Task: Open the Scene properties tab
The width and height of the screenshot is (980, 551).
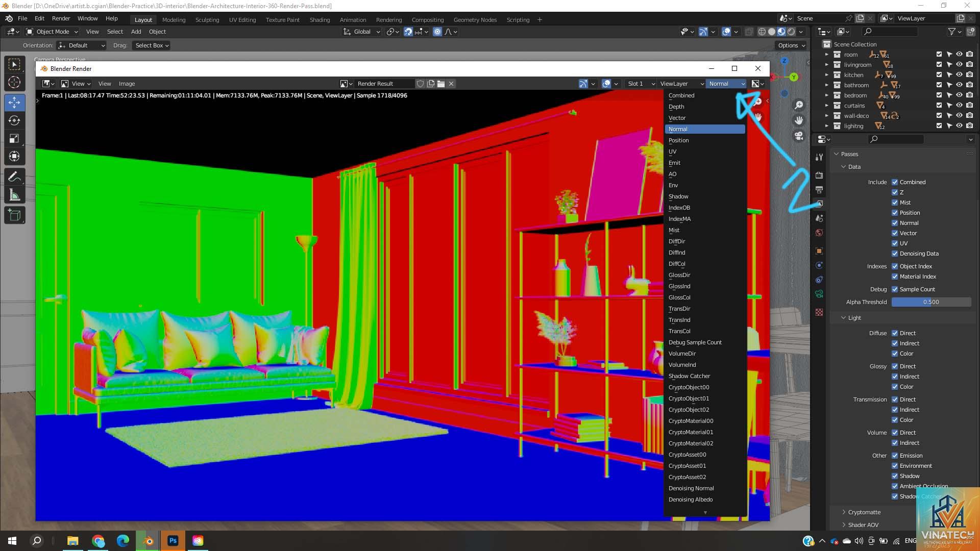Action: [x=819, y=218]
